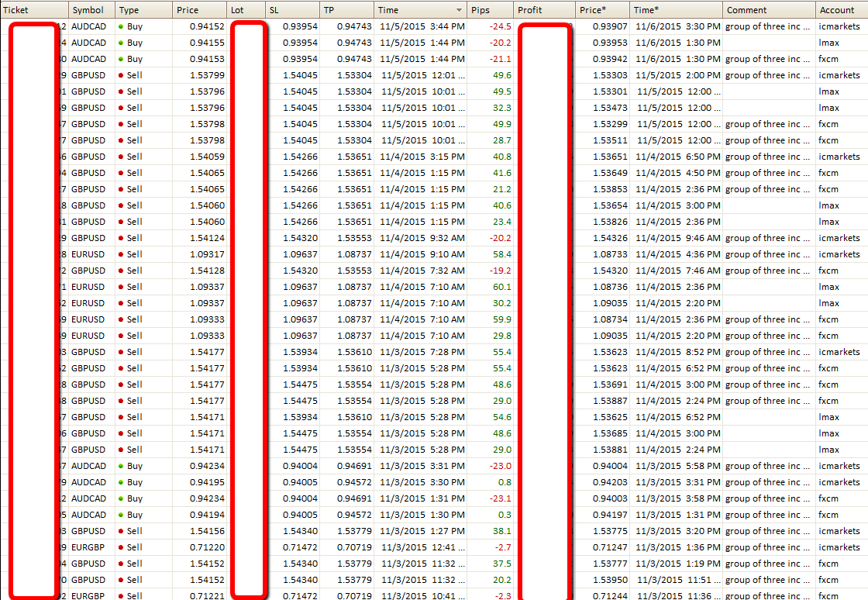
Task: Click the red Sell dot beside price 1.54059
Action: click(x=121, y=157)
